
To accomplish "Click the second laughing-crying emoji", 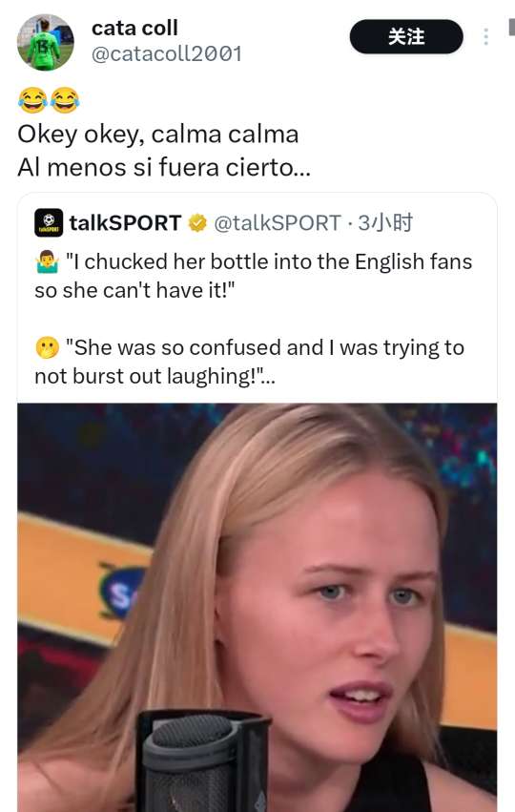I will (65, 100).
